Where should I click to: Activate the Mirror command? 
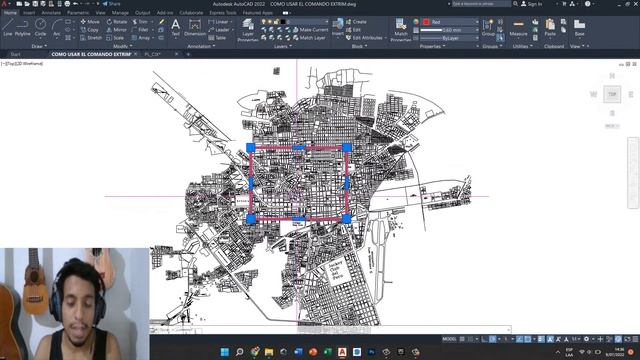click(117, 30)
